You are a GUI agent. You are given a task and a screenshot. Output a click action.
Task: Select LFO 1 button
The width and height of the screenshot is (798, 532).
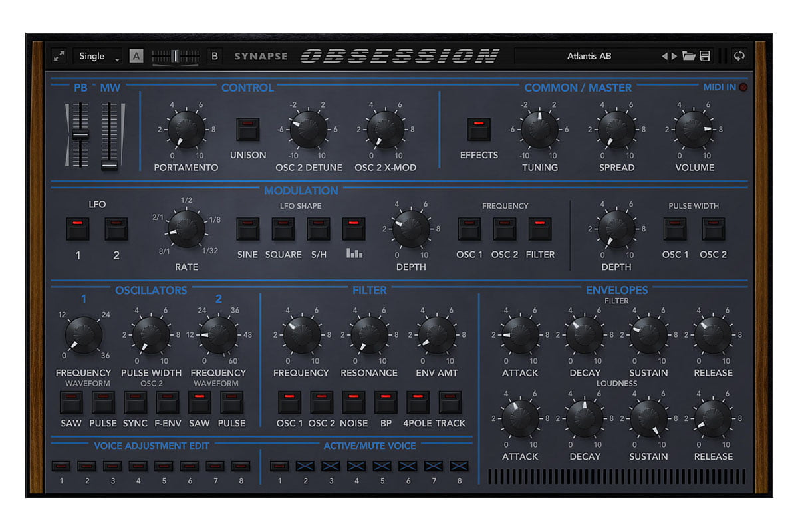click(78, 229)
